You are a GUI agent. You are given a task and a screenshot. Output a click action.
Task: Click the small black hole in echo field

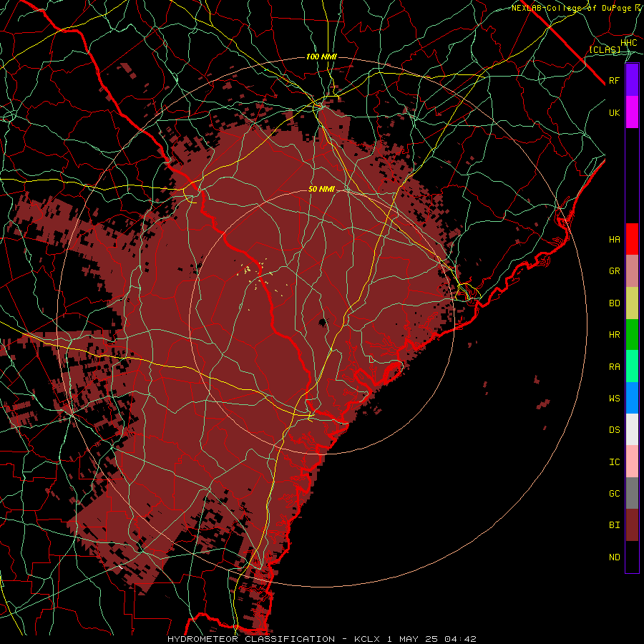[323, 323]
